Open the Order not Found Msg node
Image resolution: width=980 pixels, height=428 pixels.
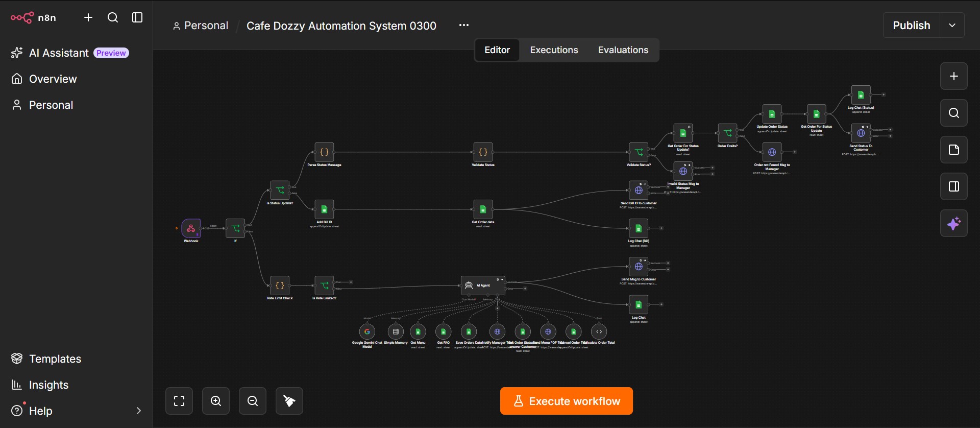tap(772, 152)
